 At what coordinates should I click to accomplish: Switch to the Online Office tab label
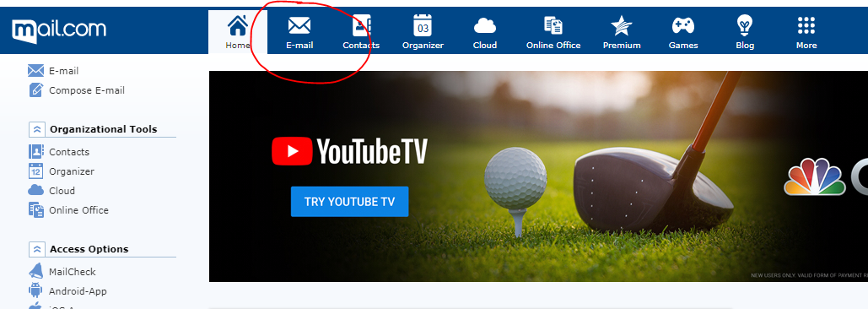pos(553,46)
